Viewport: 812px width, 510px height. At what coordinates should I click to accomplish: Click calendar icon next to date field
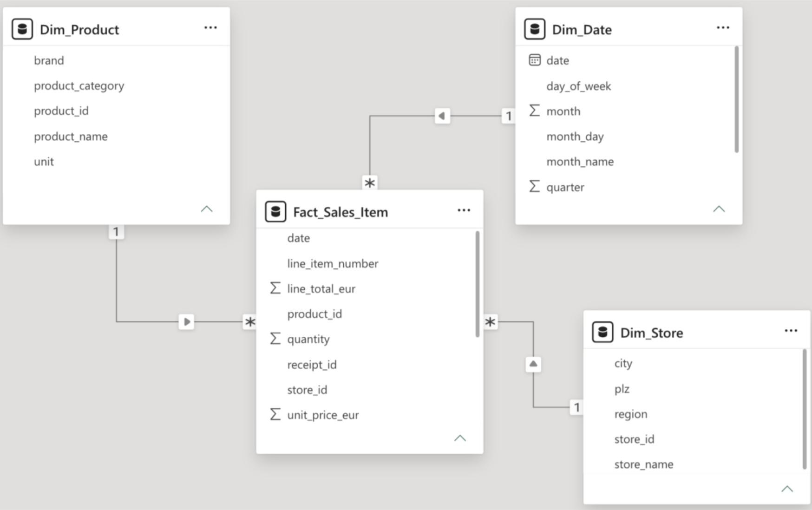(x=535, y=60)
